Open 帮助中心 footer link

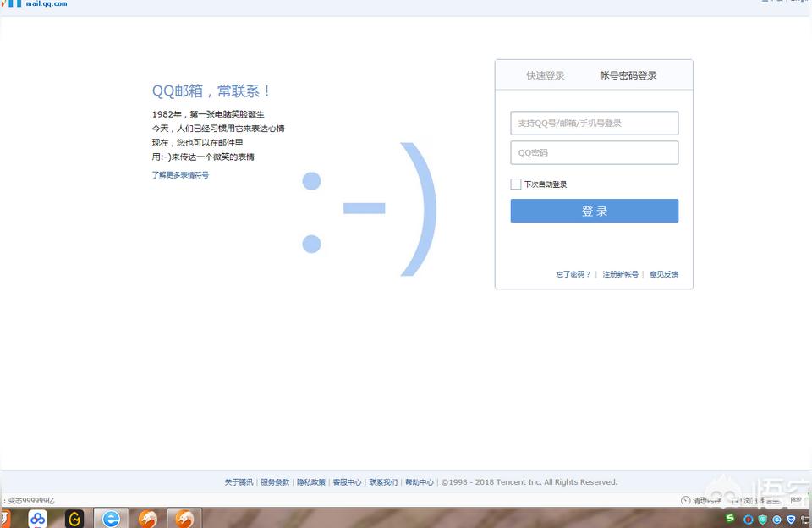[419, 482]
